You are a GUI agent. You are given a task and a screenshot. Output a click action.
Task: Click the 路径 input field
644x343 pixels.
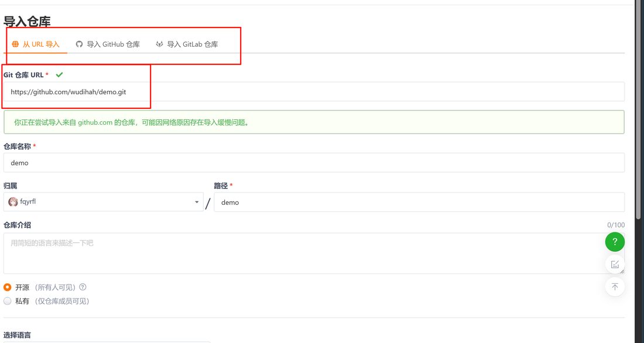[419, 202]
